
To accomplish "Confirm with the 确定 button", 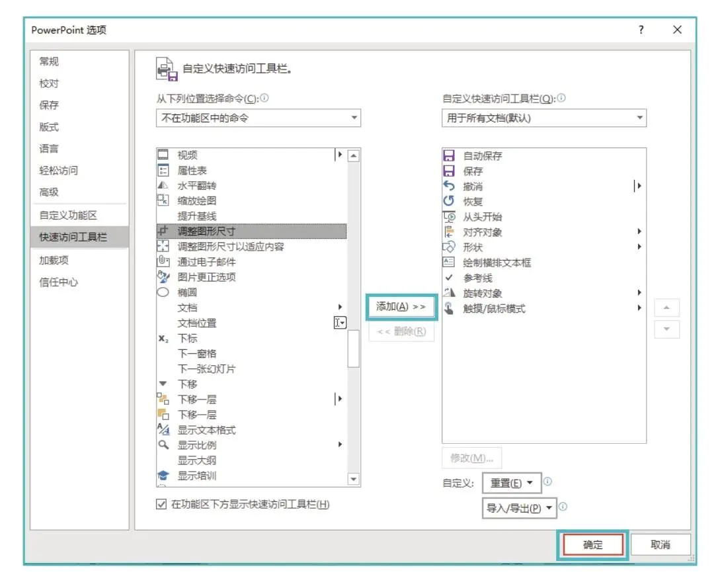I will pos(592,545).
